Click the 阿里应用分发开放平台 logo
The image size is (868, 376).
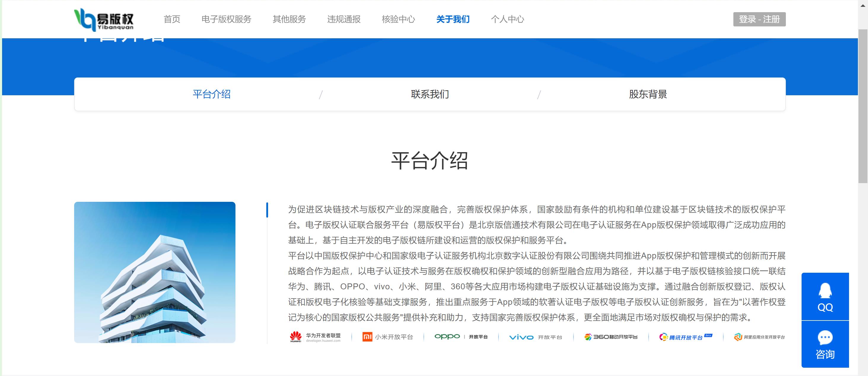tap(759, 337)
